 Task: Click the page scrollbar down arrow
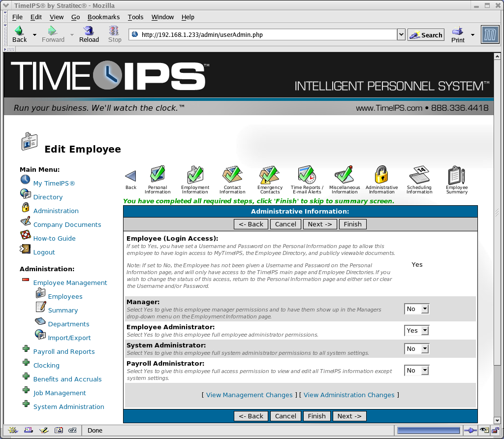pyautogui.click(x=497, y=420)
